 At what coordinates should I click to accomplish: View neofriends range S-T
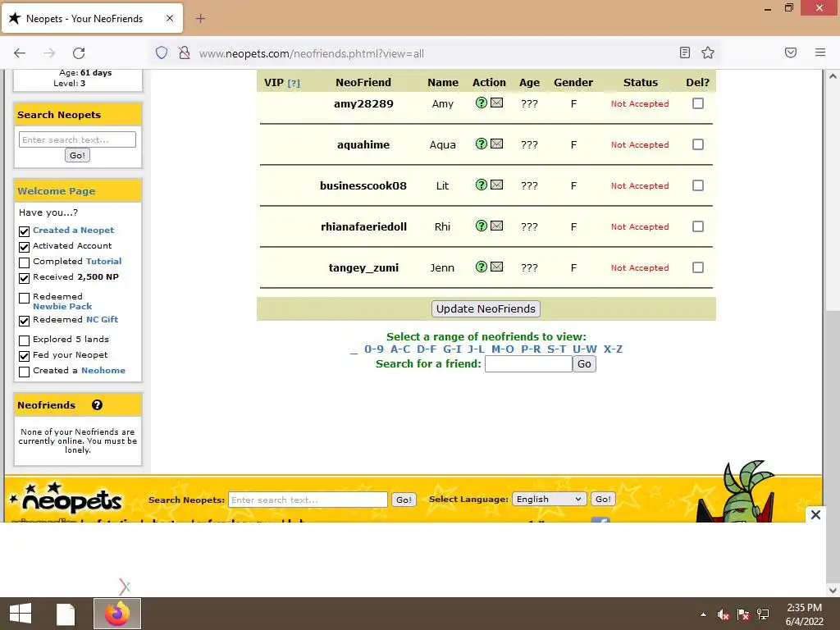(557, 349)
